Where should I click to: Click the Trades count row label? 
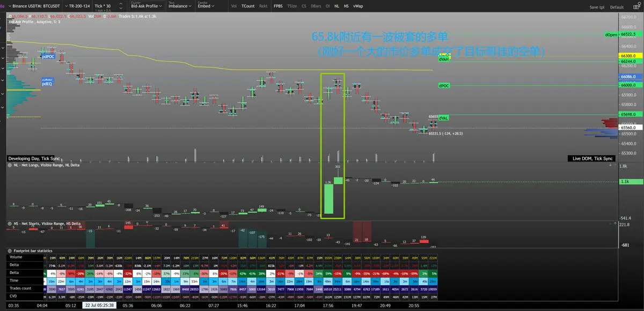pyautogui.click(x=20, y=288)
